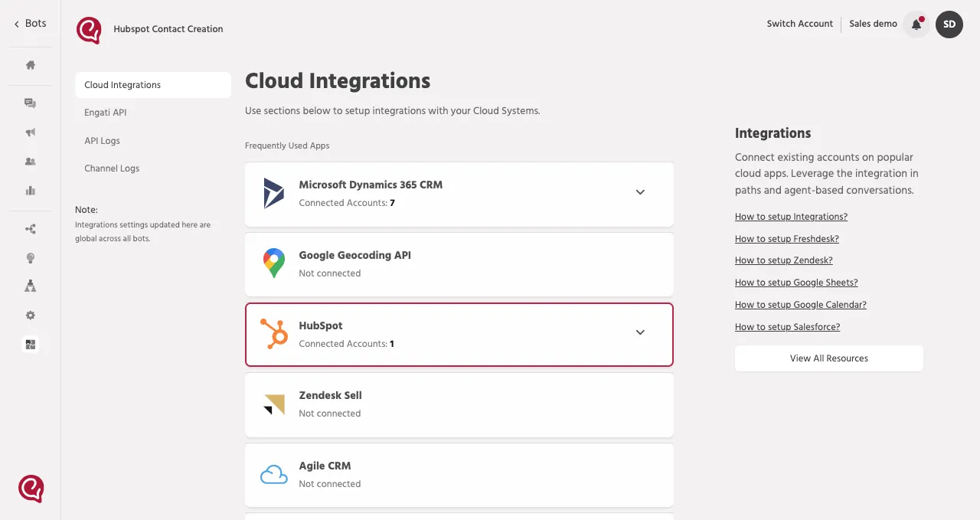Click the Cloud Integrations page heading
This screenshot has width=980, height=520.
coord(338,80)
